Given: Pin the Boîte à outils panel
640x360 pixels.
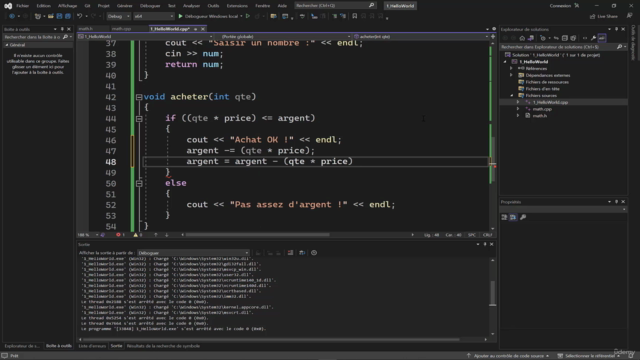Looking at the screenshot, I should click(62, 29).
